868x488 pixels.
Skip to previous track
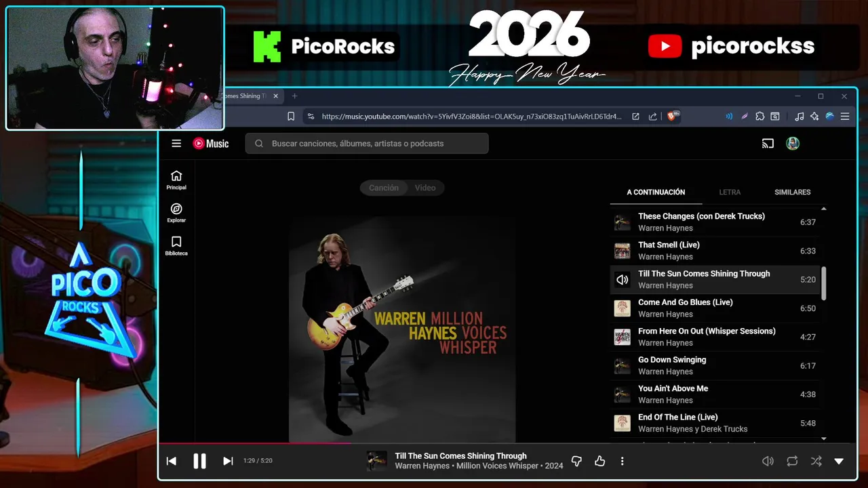tap(172, 461)
